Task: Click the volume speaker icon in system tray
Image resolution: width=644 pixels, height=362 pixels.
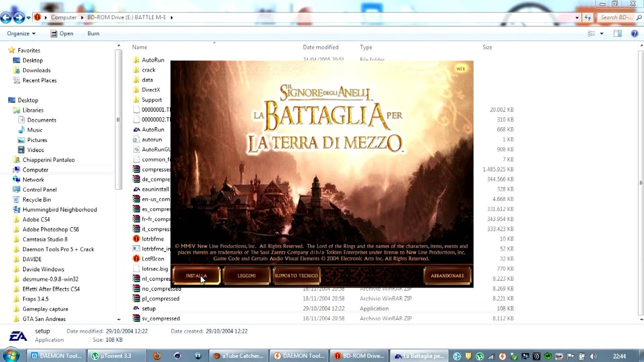Action: [x=593, y=356]
